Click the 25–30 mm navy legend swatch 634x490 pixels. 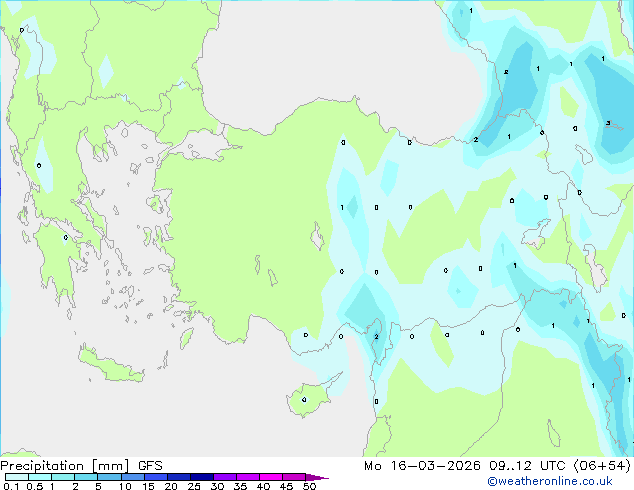tap(201, 477)
